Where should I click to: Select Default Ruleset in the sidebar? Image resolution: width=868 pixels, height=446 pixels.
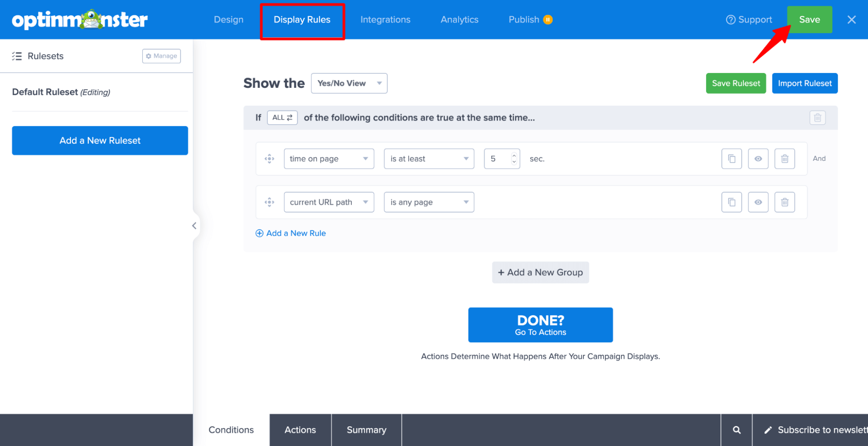61,92
